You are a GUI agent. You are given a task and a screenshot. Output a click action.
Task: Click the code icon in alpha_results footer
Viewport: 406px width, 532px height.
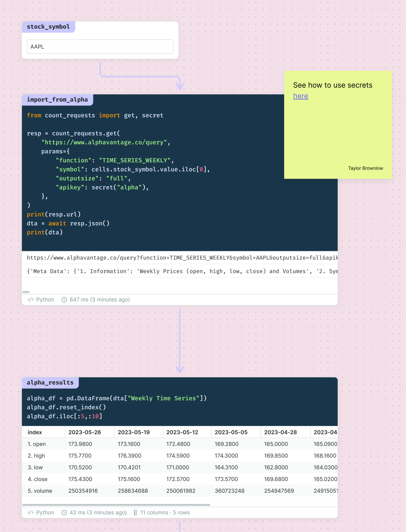(31, 512)
